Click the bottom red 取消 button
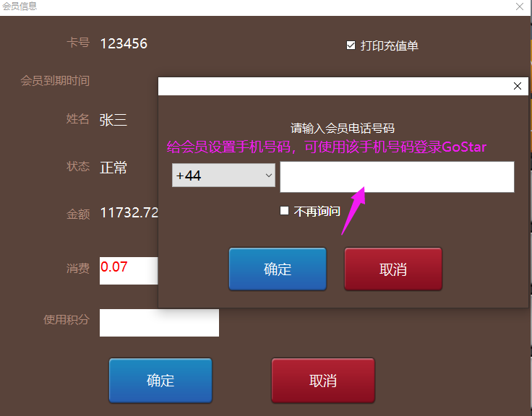 tap(323, 381)
